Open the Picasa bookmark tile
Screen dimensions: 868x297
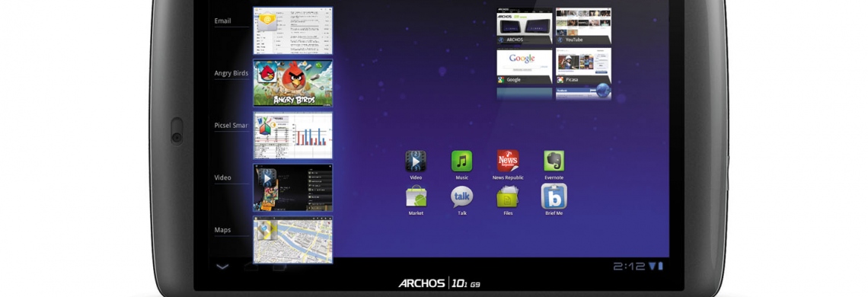pyautogui.click(x=583, y=66)
